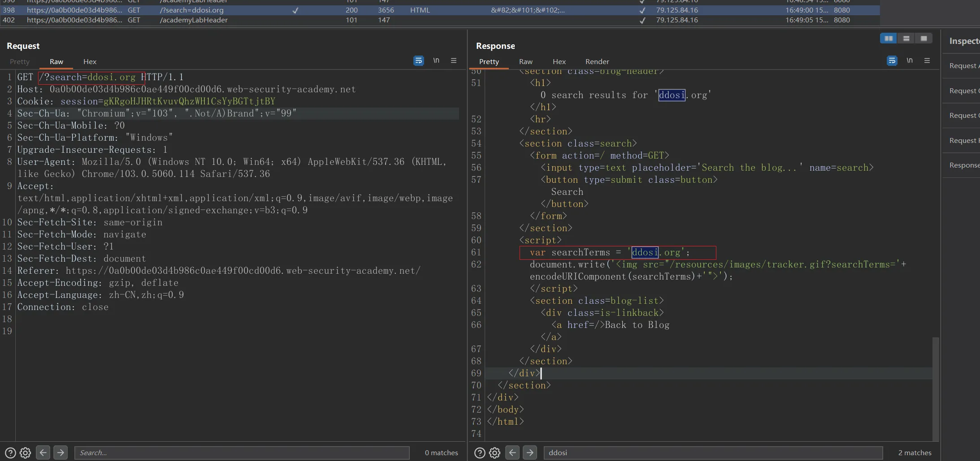
Task: Open Render tab in Response panel
Action: coord(597,61)
